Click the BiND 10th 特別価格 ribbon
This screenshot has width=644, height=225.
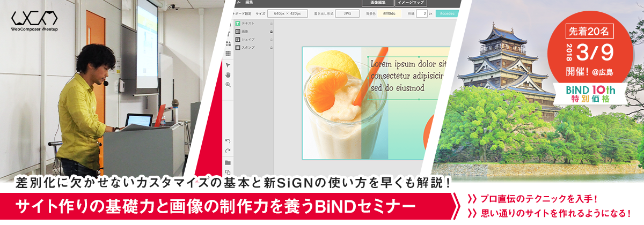pyautogui.click(x=590, y=94)
